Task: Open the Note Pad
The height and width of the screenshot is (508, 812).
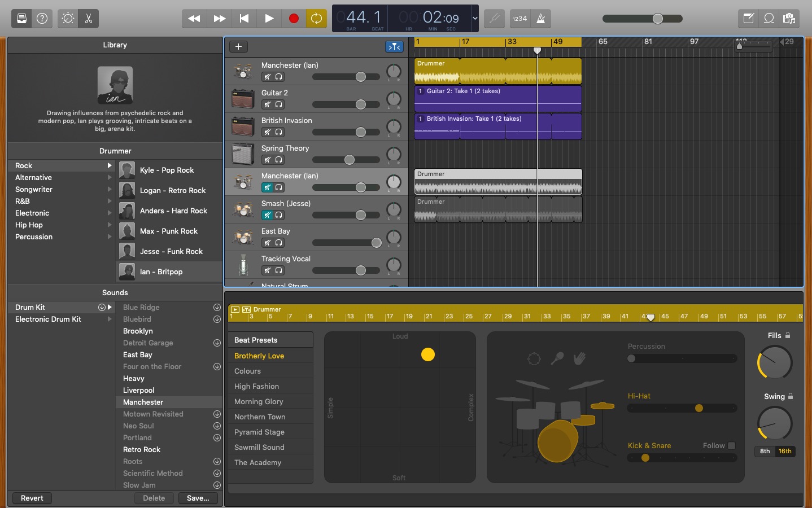Action: click(x=748, y=18)
